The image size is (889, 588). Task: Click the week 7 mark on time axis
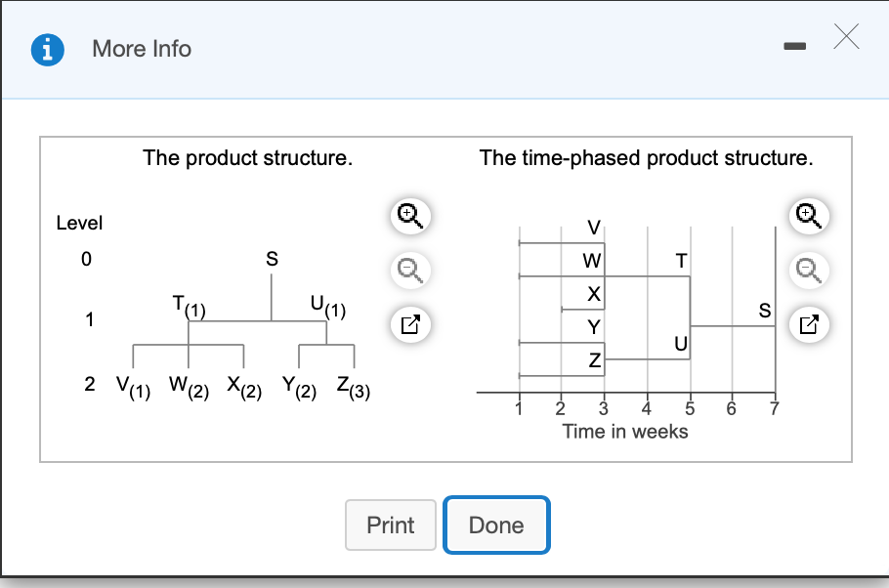coord(774,407)
